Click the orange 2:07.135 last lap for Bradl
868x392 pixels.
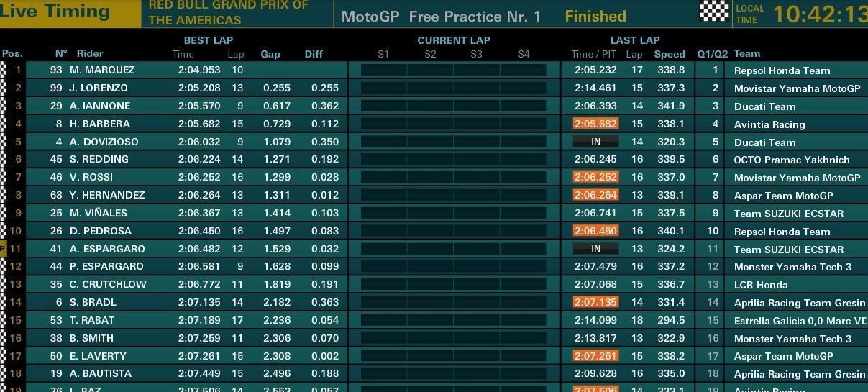[595, 302]
